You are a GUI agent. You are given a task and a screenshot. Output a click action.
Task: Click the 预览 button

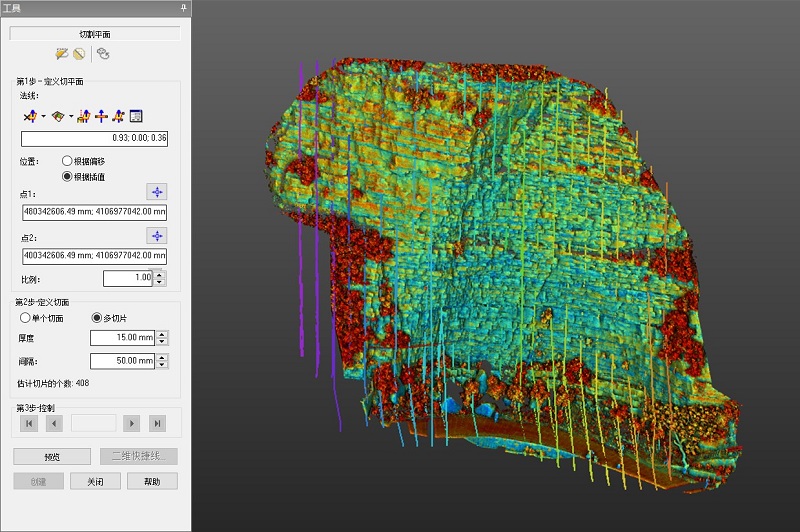click(54, 457)
